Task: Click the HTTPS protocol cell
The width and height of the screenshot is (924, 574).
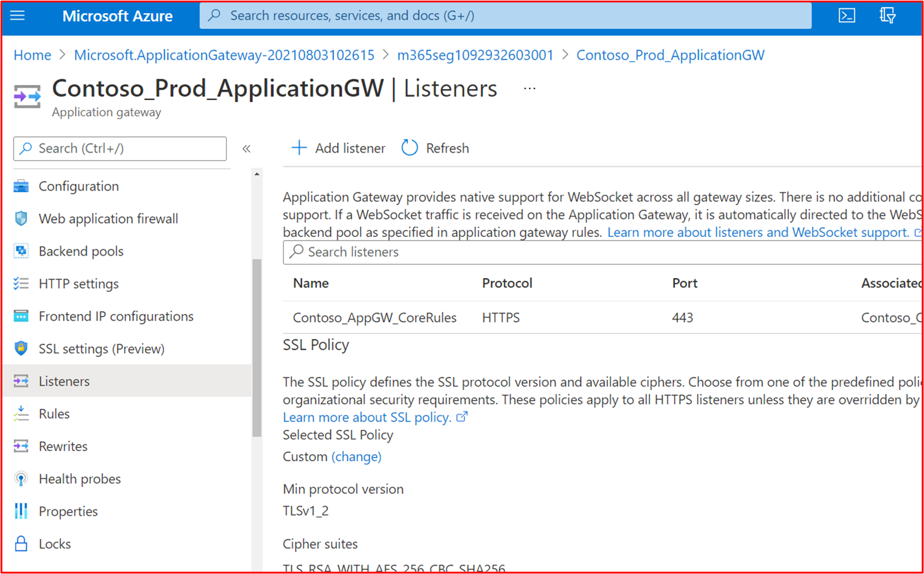Action: click(x=501, y=318)
